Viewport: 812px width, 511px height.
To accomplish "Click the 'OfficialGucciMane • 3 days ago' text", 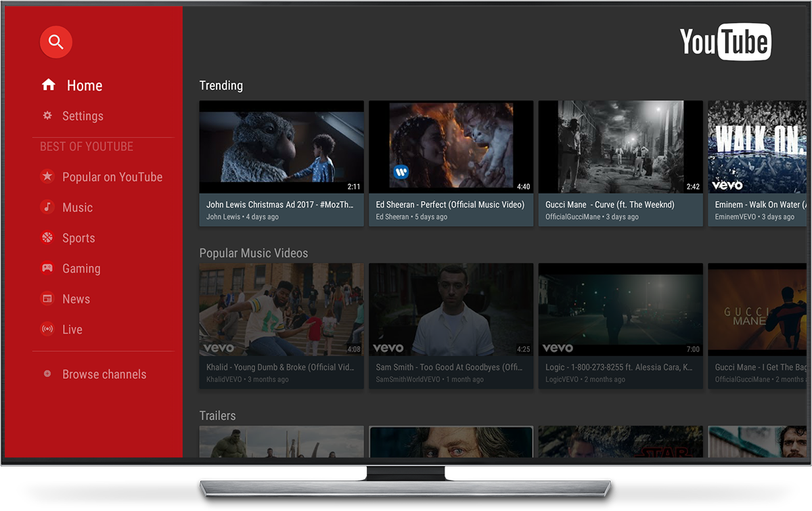I will pyautogui.click(x=592, y=217).
